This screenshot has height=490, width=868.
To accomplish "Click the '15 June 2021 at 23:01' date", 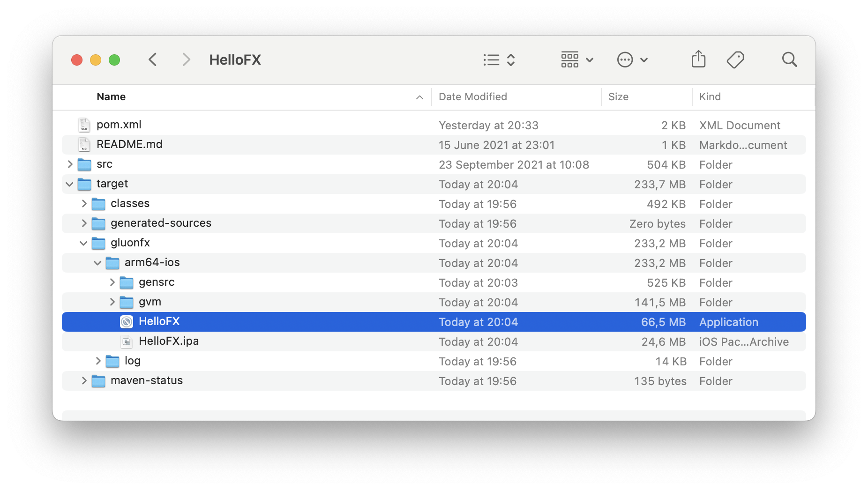I will [496, 145].
